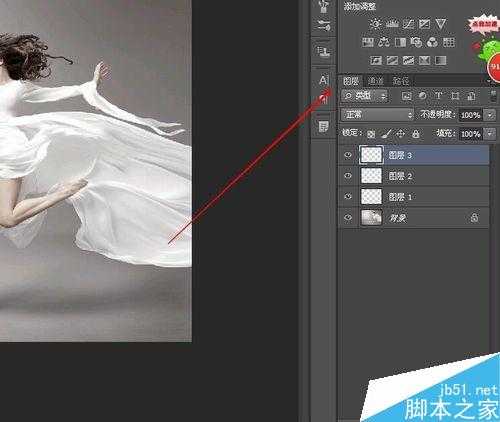Open the 类型 layer filter dropdown
Image resolution: width=500 pixels, height=422 pixels.
pyautogui.click(x=365, y=96)
